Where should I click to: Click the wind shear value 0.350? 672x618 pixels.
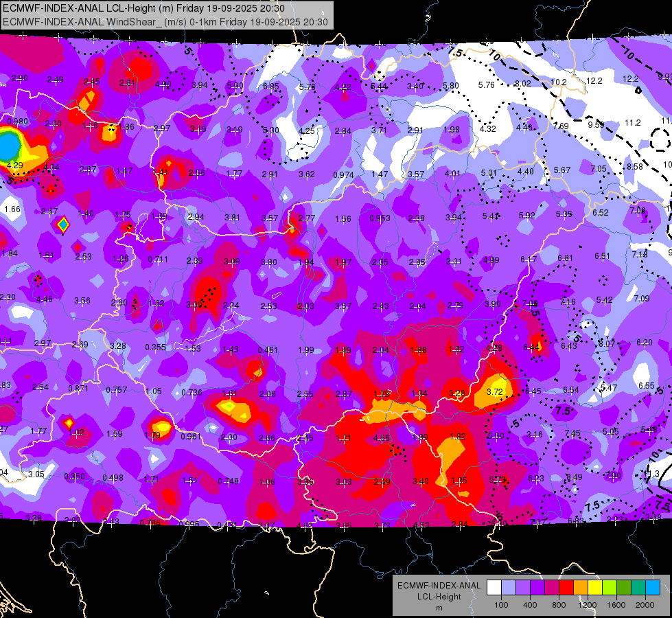click(75, 476)
